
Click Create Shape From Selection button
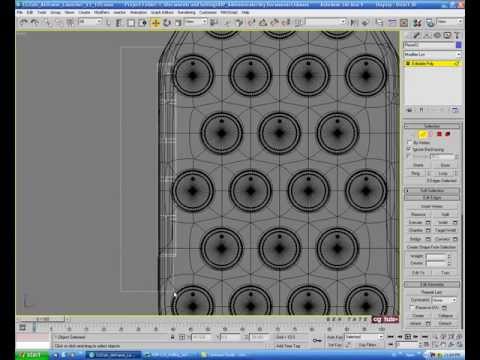pos(432,247)
